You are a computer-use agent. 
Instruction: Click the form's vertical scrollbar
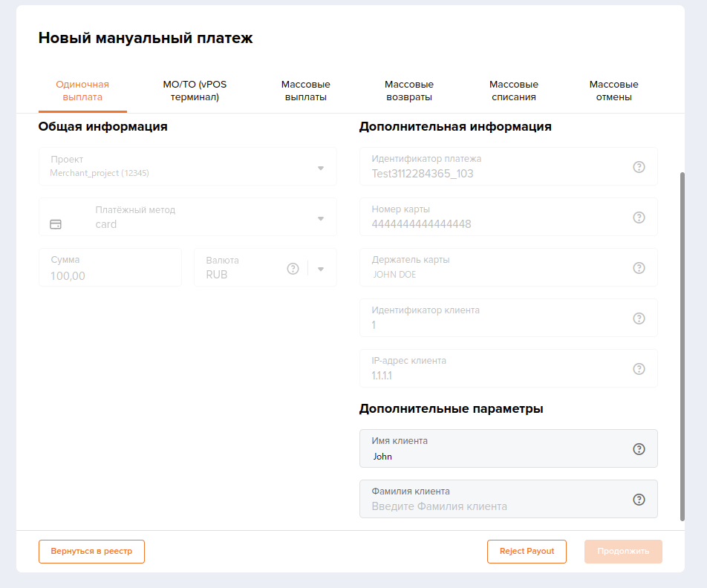pos(682,346)
